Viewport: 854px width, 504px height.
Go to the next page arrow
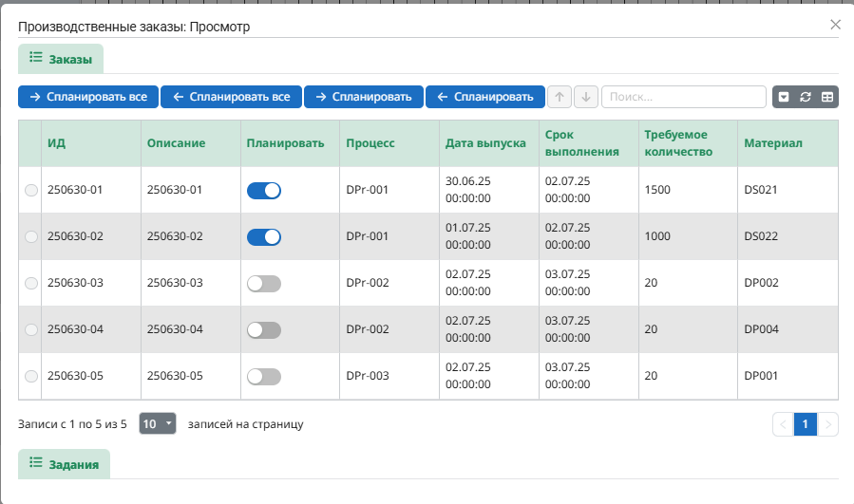(827, 424)
